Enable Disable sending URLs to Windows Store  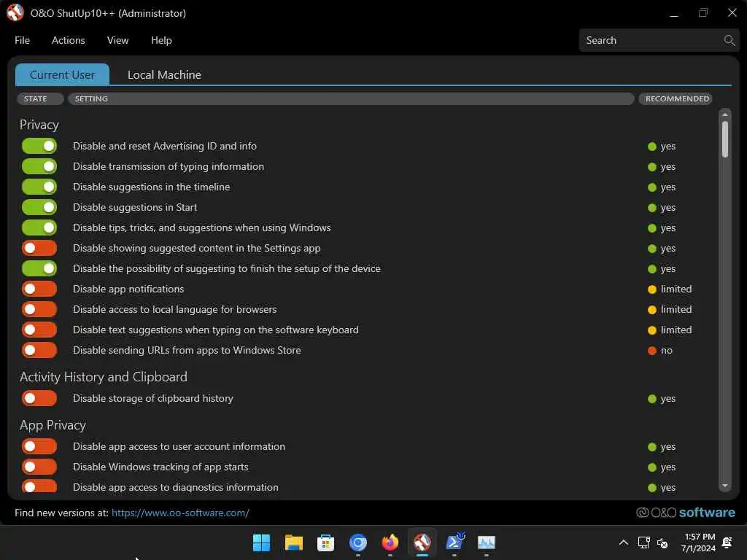tap(39, 351)
